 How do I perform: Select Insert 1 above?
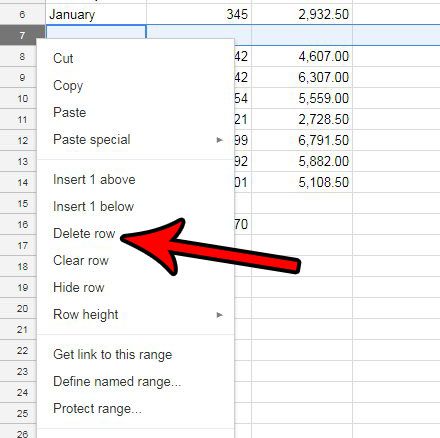(135, 180)
